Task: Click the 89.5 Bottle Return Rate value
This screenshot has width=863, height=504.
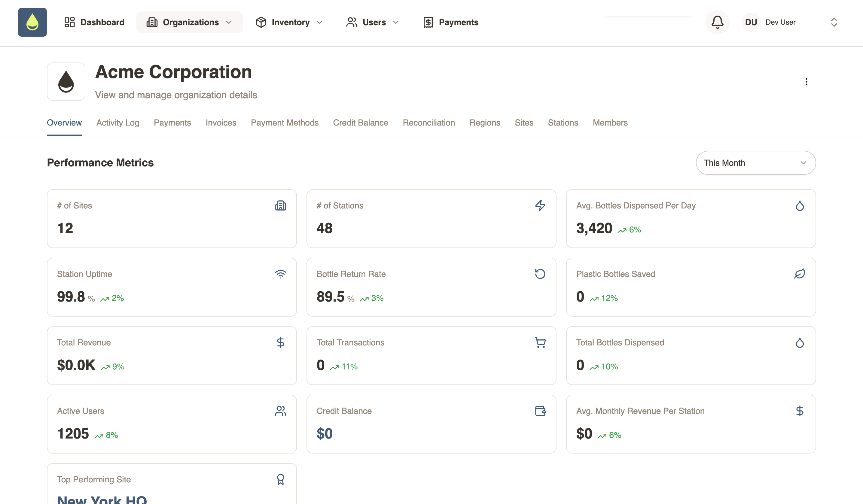Action: coord(331,296)
